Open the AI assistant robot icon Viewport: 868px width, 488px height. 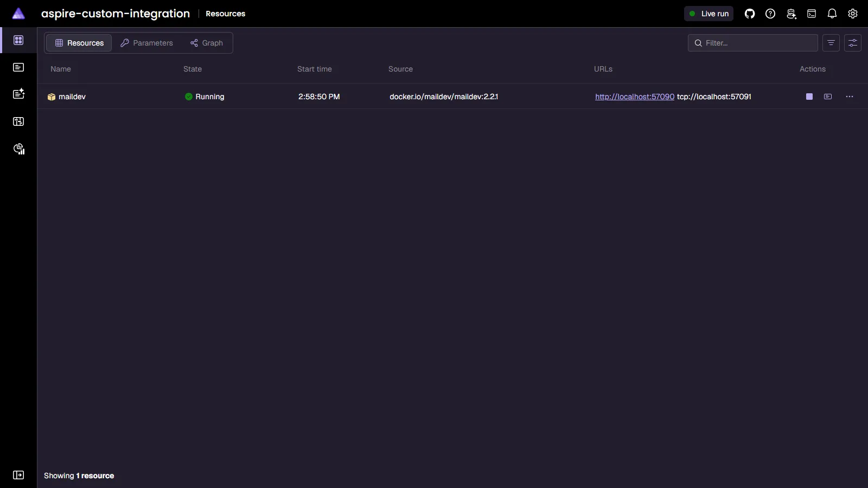(x=791, y=14)
